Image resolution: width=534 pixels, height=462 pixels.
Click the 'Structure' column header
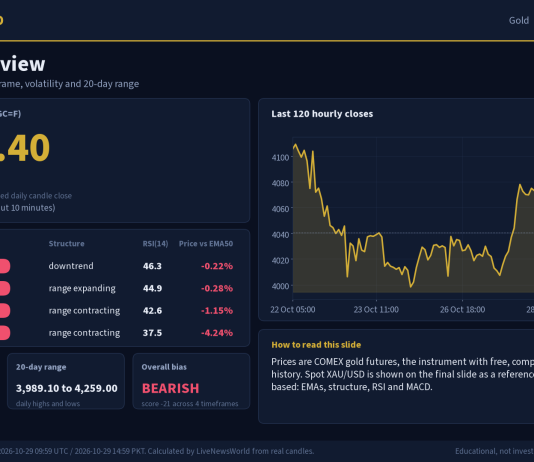pyautogui.click(x=66, y=244)
